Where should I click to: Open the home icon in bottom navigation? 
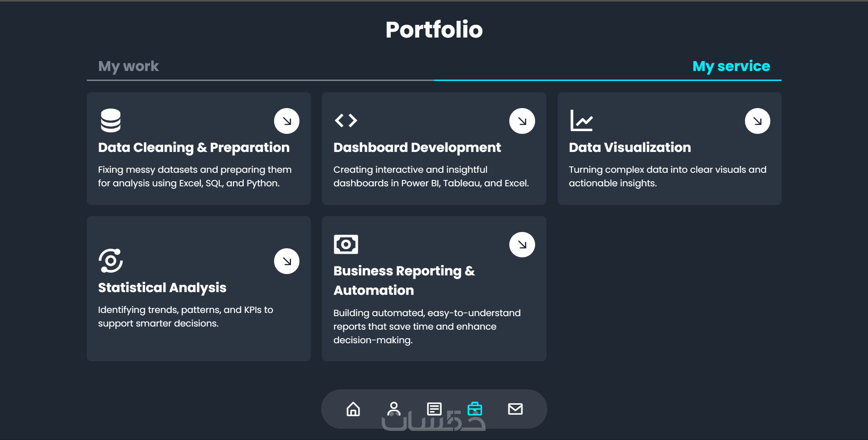coord(353,409)
